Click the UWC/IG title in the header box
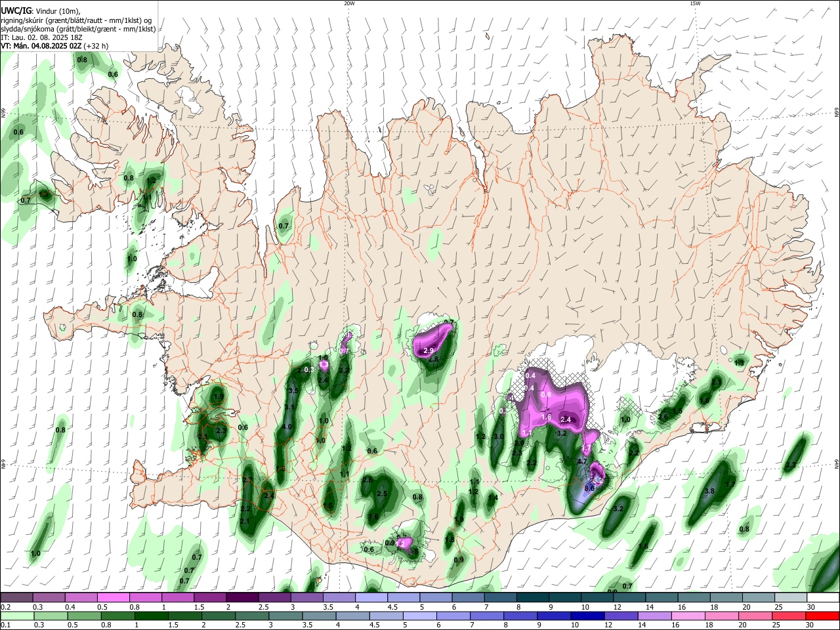The height and width of the screenshot is (630, 840). pyautogui.click(x=16, y=10)
